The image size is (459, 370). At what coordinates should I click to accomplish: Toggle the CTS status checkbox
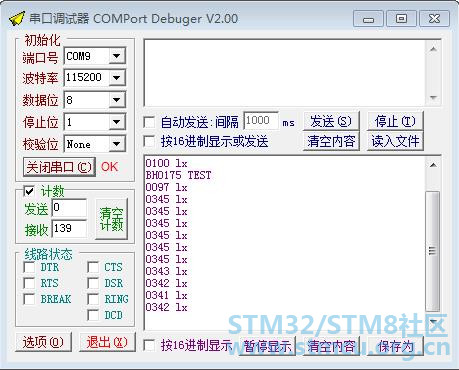pos(93,267)
